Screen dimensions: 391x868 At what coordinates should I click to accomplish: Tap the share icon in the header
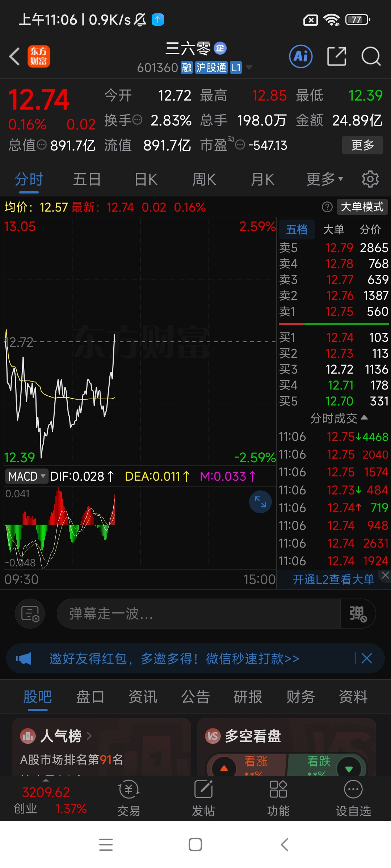pyautogui.click(x=337, y=56)
